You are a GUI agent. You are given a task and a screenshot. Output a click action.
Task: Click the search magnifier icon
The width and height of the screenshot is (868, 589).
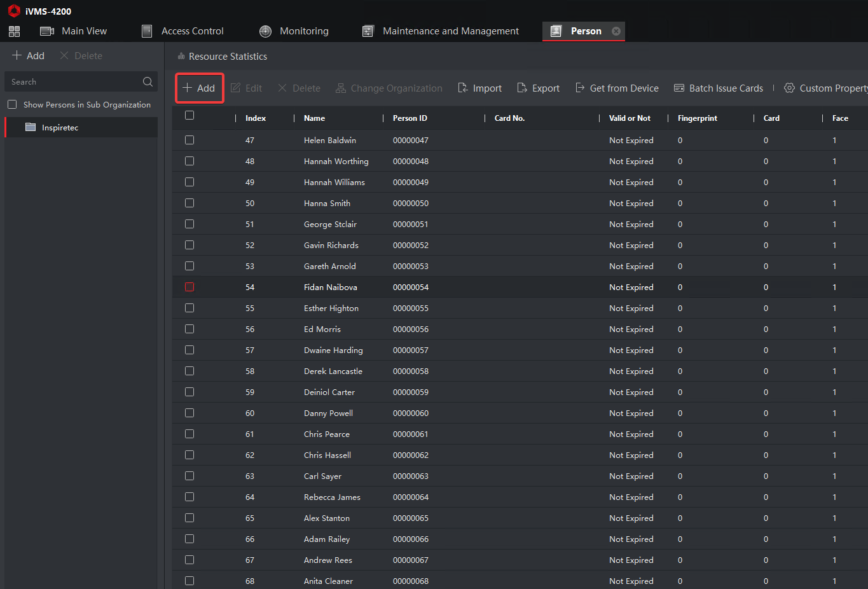click(148, 81)
